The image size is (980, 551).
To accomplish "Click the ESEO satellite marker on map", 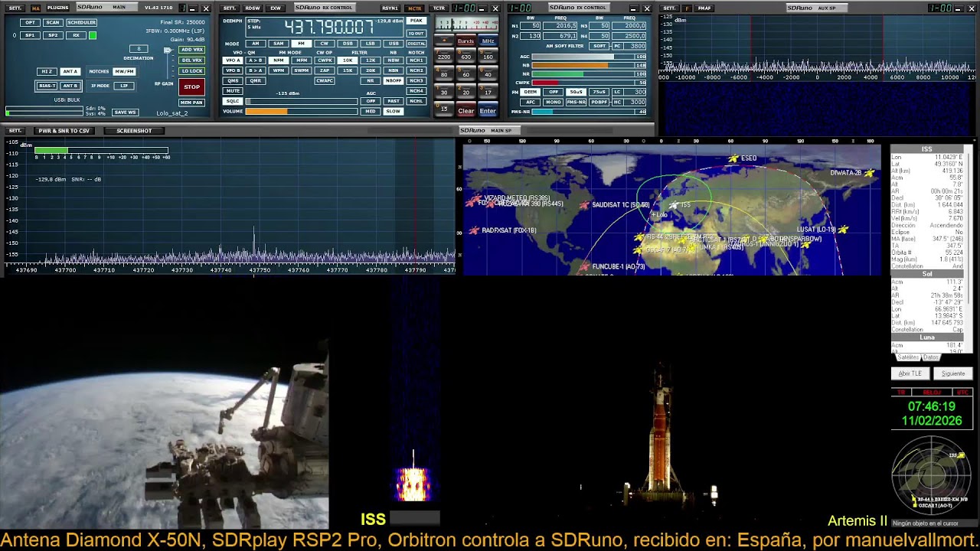I will pos(733,158).
